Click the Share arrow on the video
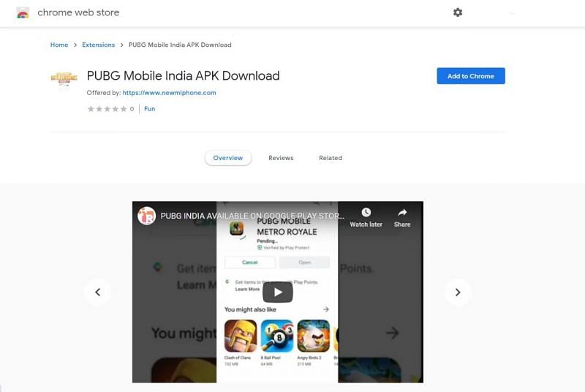585x392 pixels. tap(402, 213)
